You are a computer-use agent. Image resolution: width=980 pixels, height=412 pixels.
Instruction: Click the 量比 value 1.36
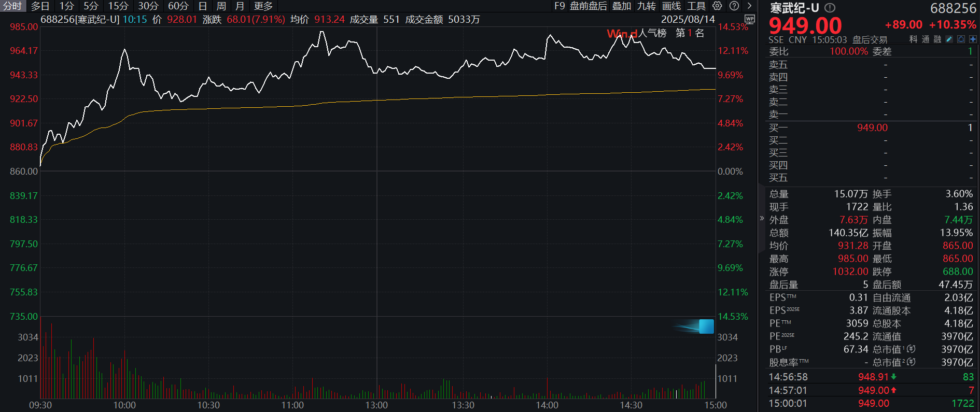[963, 207]
